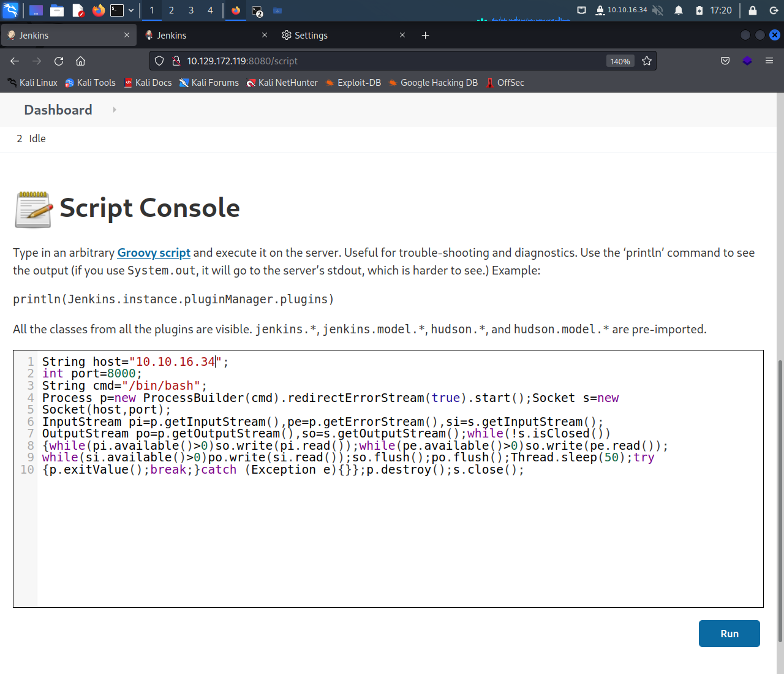Click the battery power indicator icon

click(x=699, y=10)
